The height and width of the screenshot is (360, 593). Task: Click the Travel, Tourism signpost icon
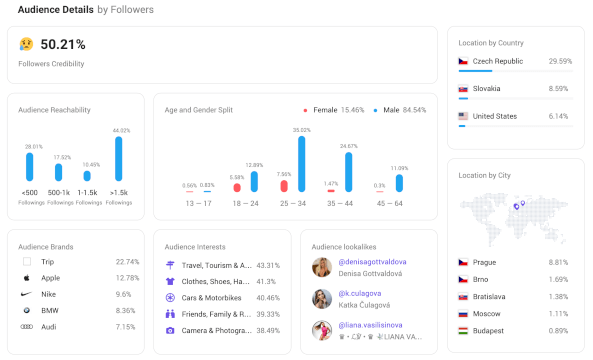click(170, 265)
